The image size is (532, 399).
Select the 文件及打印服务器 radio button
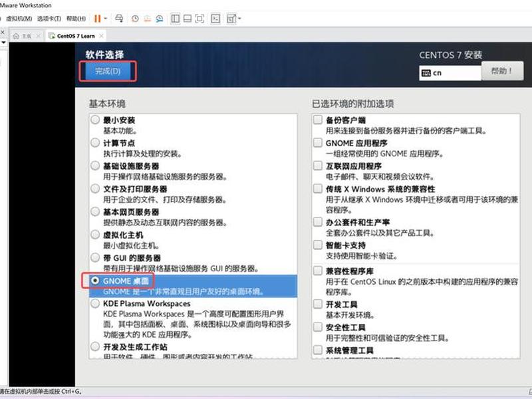[x=95, y=189]
